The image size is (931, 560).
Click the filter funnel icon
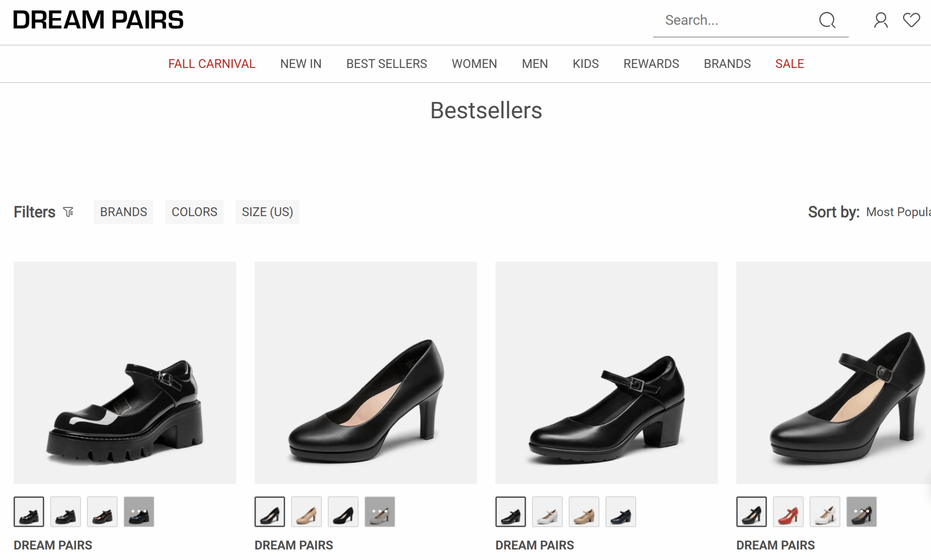click(68, 212)
